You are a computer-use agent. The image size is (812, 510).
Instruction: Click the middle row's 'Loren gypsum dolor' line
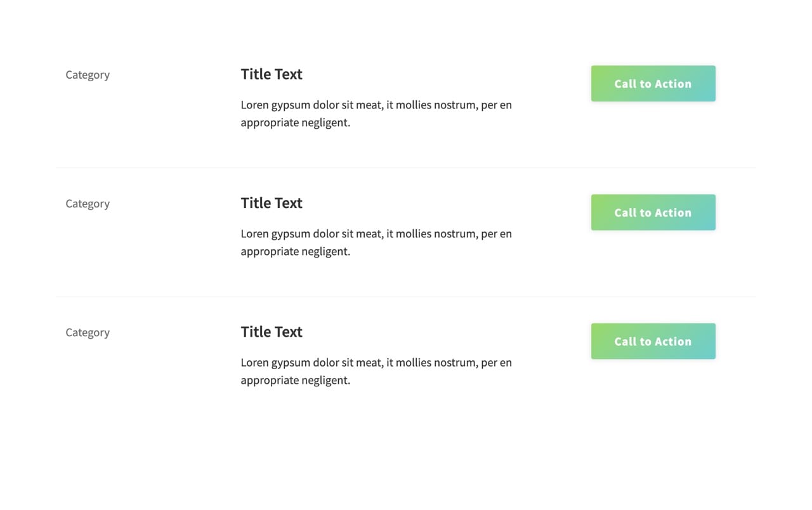pos(376,233)
